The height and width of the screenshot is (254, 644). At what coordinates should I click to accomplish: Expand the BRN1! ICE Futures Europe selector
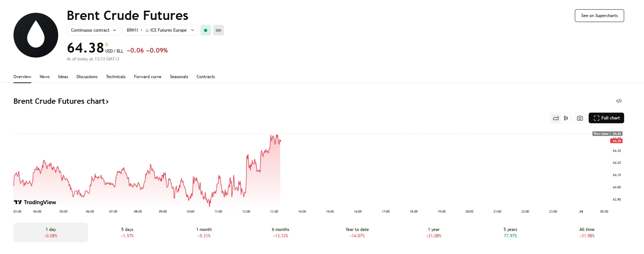[160, 30]
